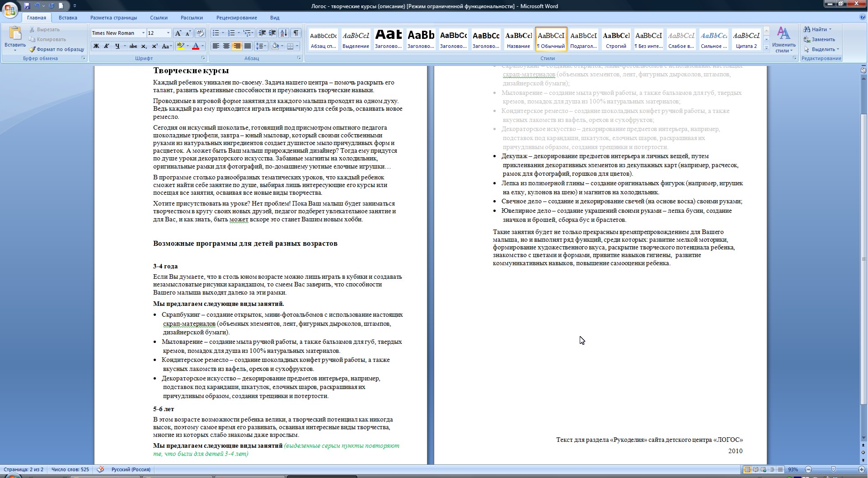The height and width of the screenshot is (478, 868).
Task: Switch to the Ссылки tab
Action: [159, 18]
